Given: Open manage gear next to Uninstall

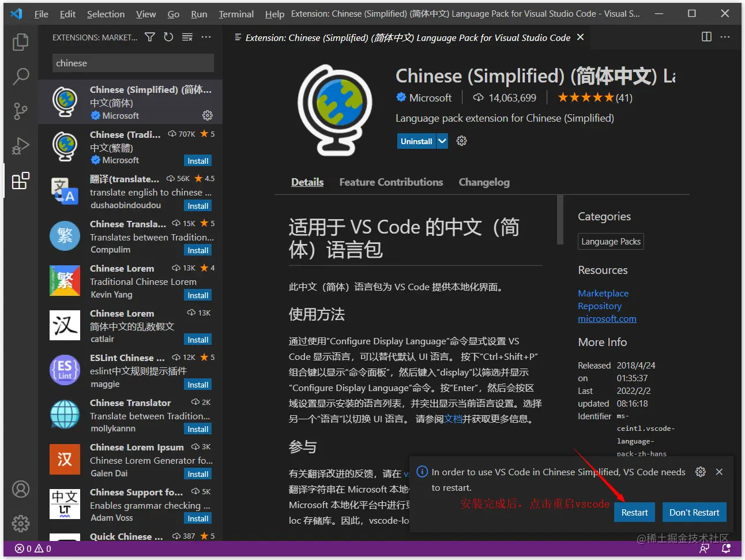Looking at the screenshot, I should [x=461, y=141].
